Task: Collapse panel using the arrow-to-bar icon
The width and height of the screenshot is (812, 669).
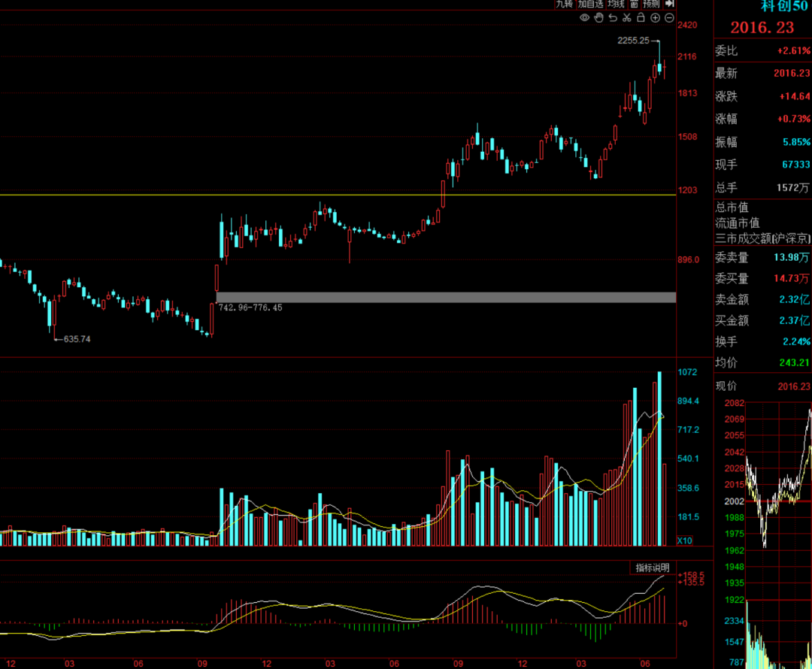Action: pyautogui.click(x=670, y=4)
